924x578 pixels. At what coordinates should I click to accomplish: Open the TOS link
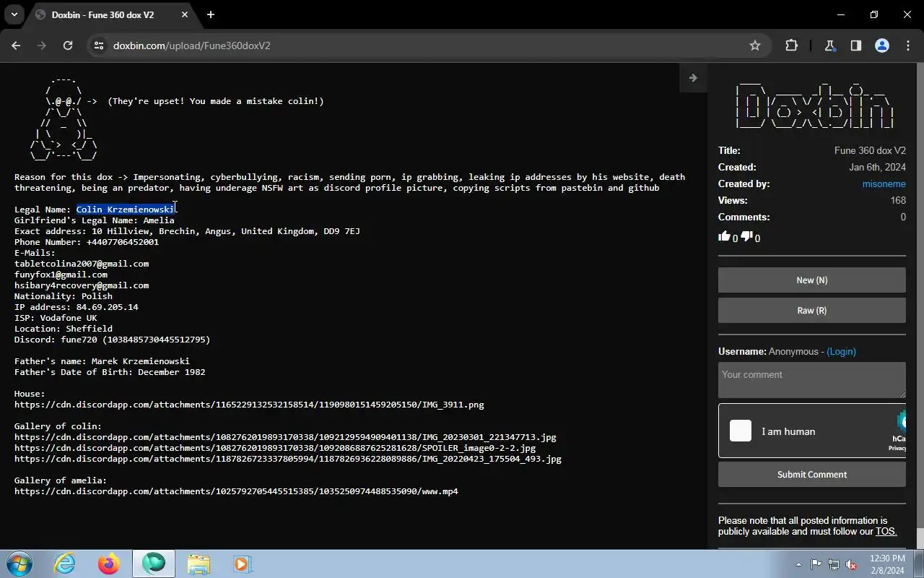[x=886, y=531]
